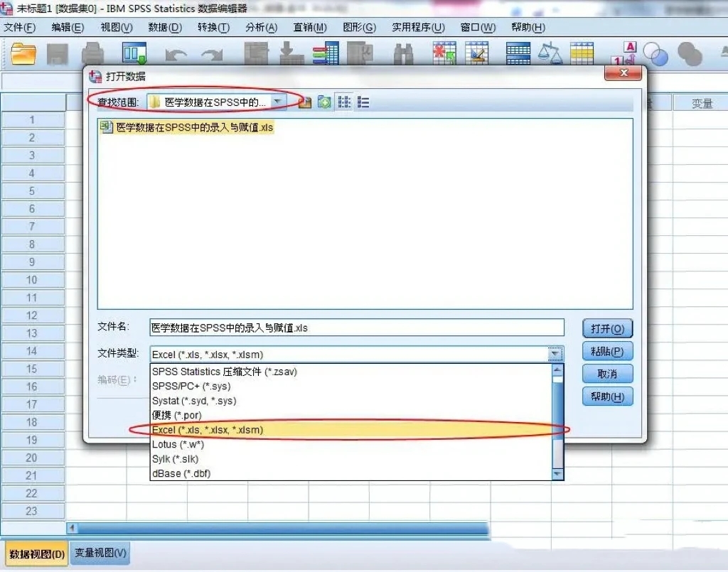Expand the 查找范围 folder dropdown

pos(278,102)
